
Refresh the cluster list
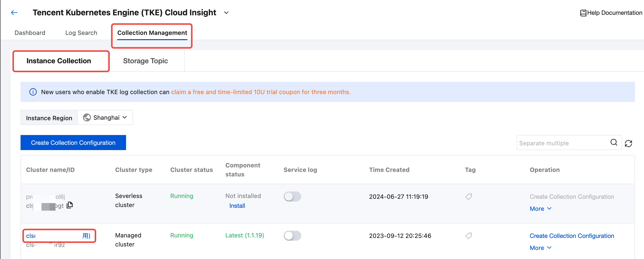[628, 143]
